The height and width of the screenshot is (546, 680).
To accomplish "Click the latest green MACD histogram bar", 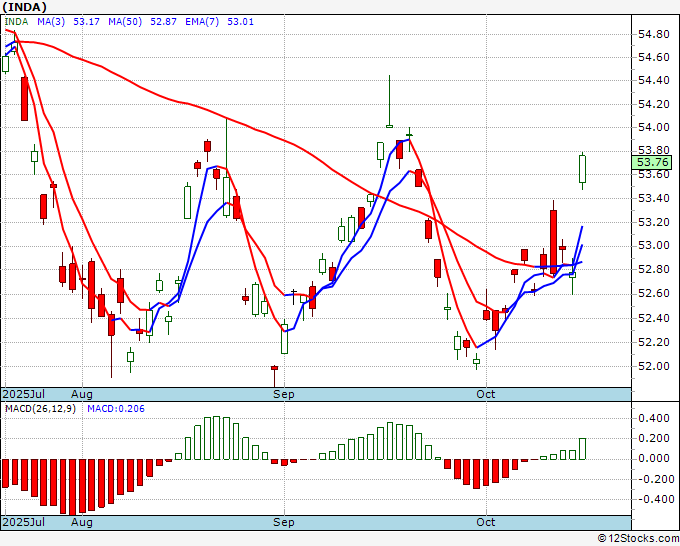I will (x=582, y=449).
